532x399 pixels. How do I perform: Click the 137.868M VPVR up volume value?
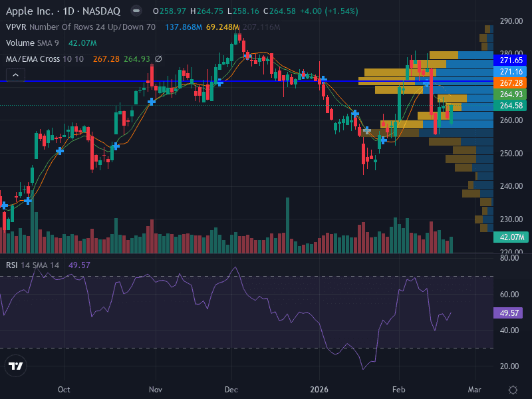pos(184,27)
